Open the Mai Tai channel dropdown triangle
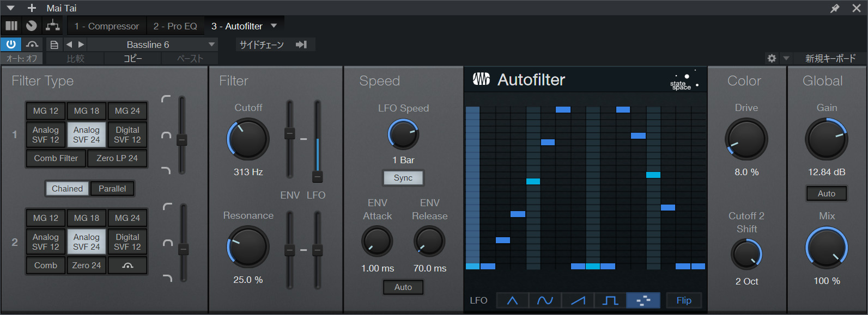Screen dimensions: 868x315 pos(10,8)
